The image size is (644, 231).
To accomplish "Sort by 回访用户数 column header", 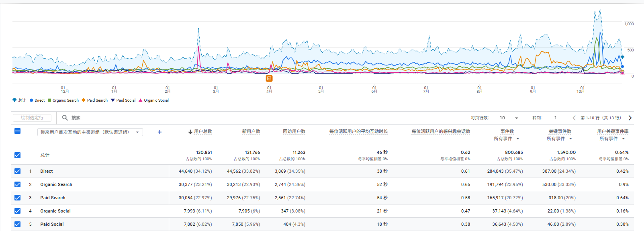I will [x=294, y=131].
